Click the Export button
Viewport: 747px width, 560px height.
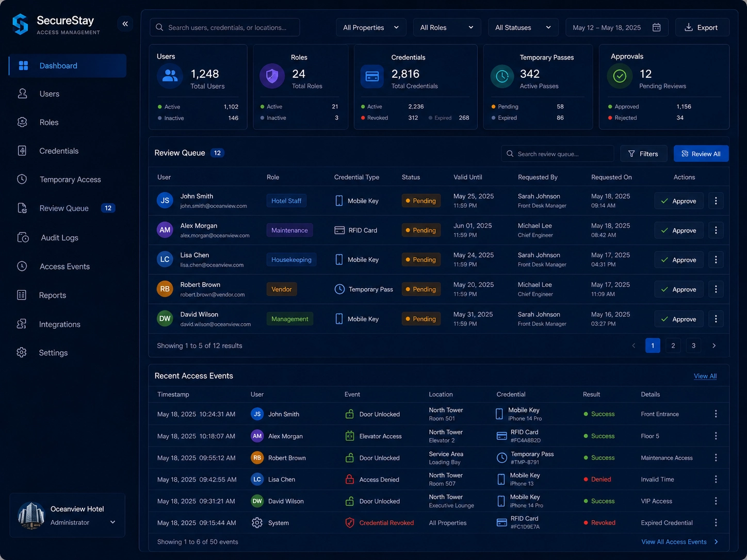pos(702,27)
